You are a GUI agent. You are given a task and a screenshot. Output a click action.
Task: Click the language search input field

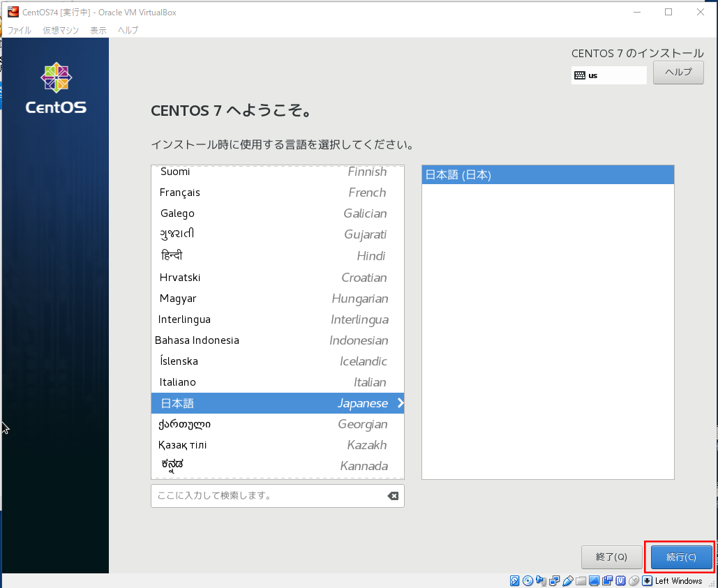click(278, 496)
